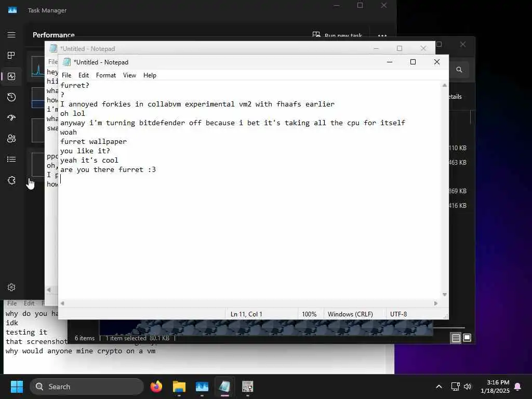Viewport: 532px width, 399px height.
Task: Open Task Manager Settings gear
Action: 11,287
